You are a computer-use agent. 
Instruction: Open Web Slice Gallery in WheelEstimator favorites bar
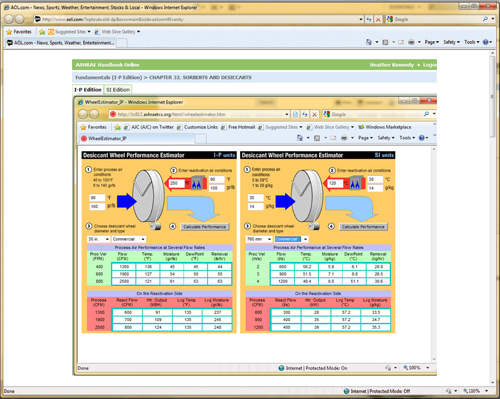(330, 127)
